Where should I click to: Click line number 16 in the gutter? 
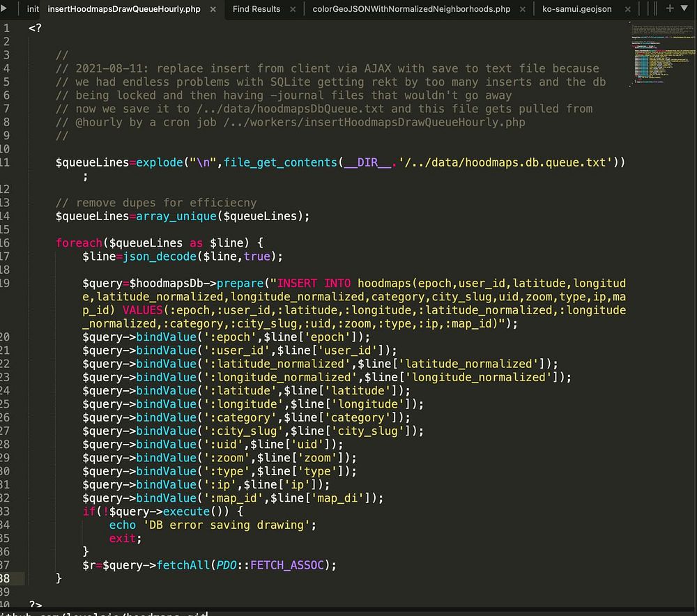(6, 242)
